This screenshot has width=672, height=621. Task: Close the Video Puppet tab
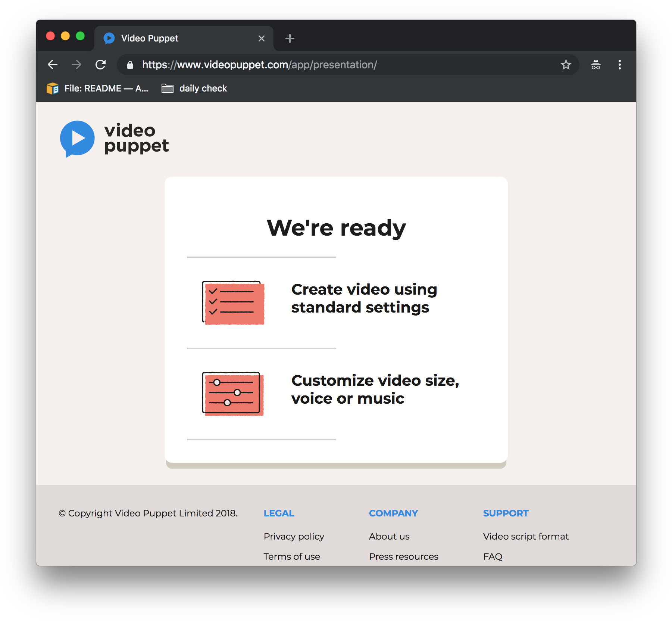(x=262, y=38)
